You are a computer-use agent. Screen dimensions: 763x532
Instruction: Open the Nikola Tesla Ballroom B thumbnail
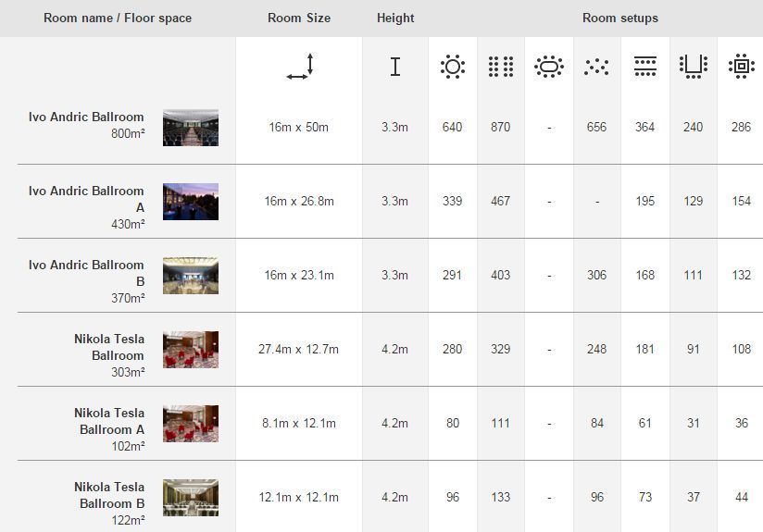(x=191, y=498)
